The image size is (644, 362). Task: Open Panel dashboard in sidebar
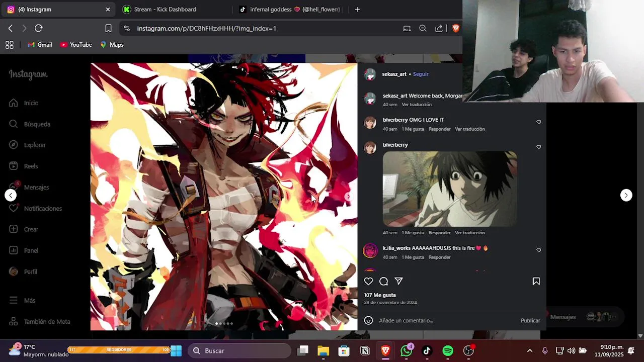24,250
